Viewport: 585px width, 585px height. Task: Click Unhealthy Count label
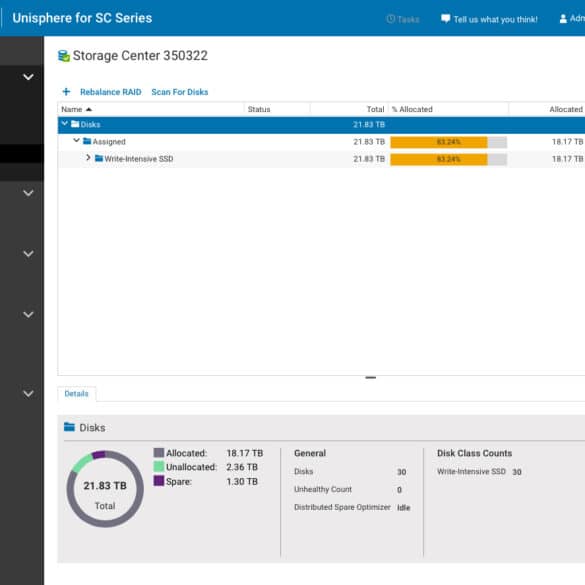pyautogui.click(x=323, y=489)
